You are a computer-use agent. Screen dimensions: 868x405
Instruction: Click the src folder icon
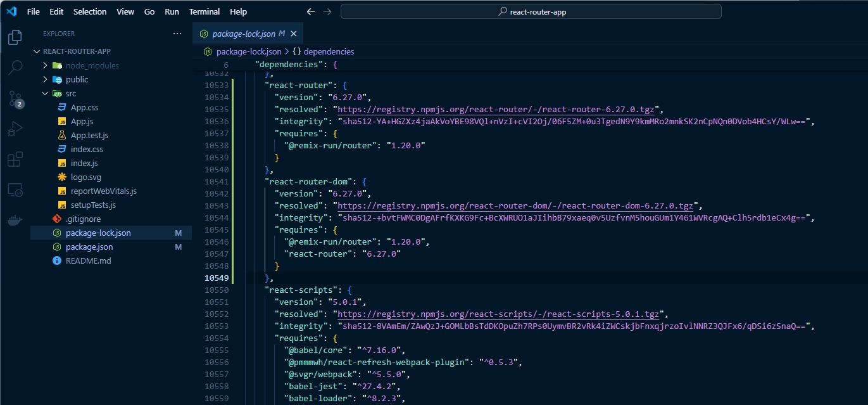(x=57, y=93)
